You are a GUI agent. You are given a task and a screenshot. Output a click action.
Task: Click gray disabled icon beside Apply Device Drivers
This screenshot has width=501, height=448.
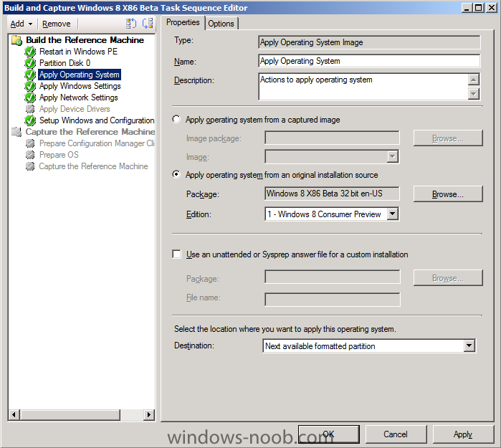(30, 109)
